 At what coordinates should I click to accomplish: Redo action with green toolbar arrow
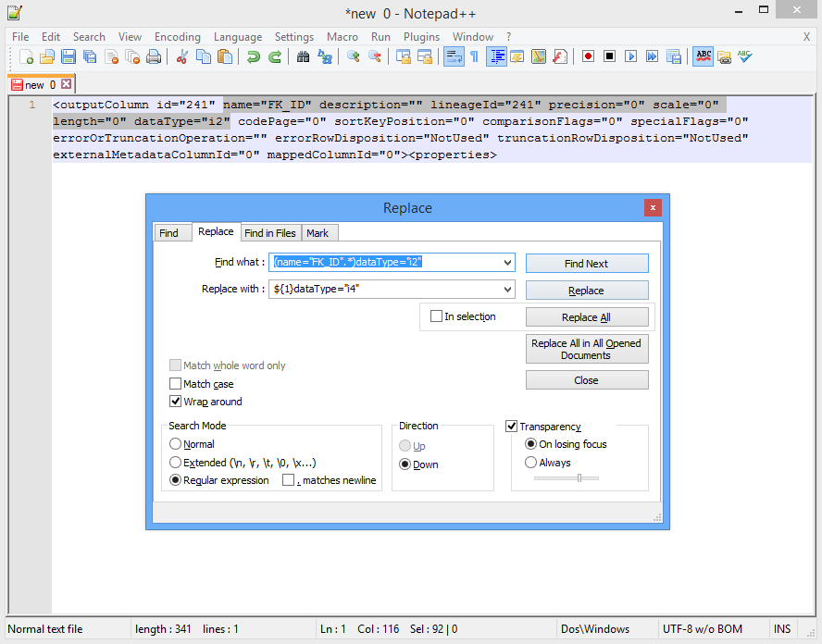click(x=275, y=56)
